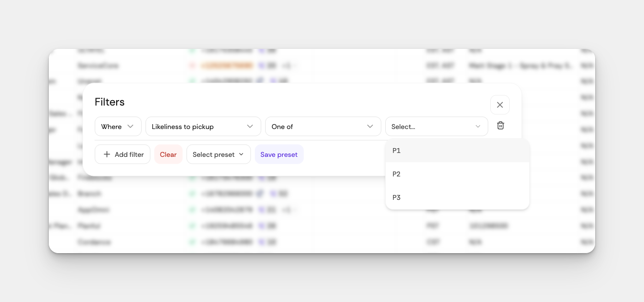Viewport: 644px width, 302px height.
Task: Click the chevron next to Likeliness to pickup
Action: pyautogui.click(x=250, y=127)
